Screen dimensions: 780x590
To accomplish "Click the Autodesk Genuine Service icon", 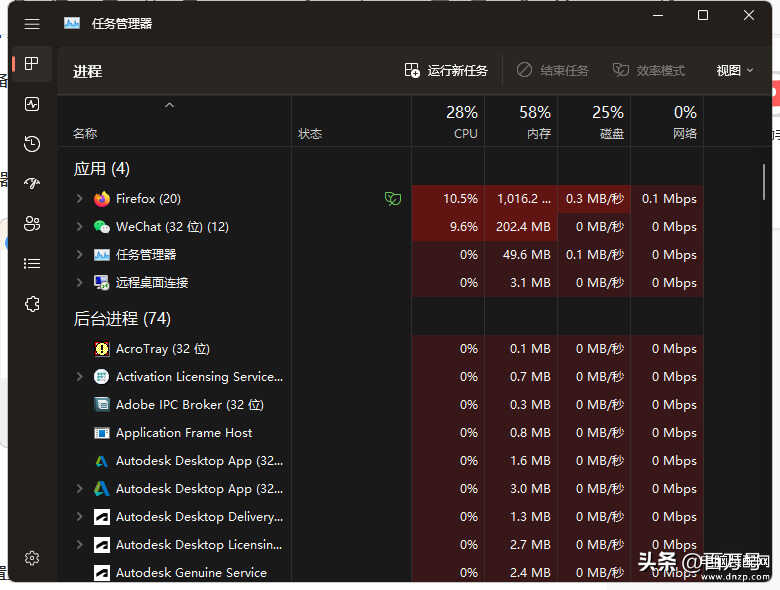I will click(x=102, y=573).
